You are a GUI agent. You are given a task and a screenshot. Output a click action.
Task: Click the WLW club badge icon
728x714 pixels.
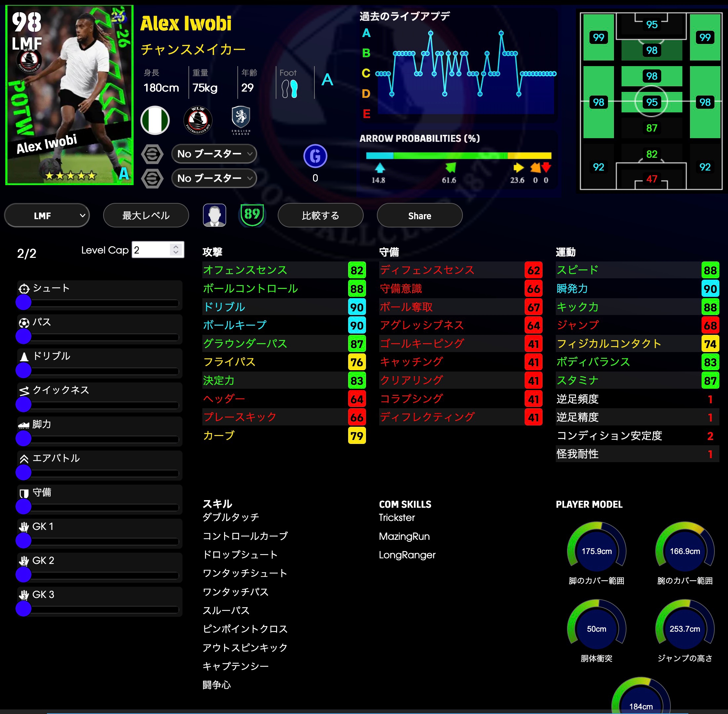pyautogui.click(x=198, y=120)
